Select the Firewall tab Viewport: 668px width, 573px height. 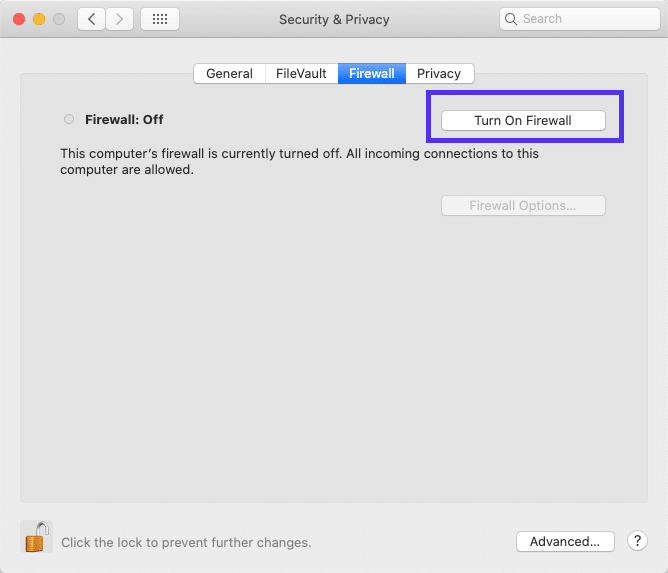click(371, 73)
